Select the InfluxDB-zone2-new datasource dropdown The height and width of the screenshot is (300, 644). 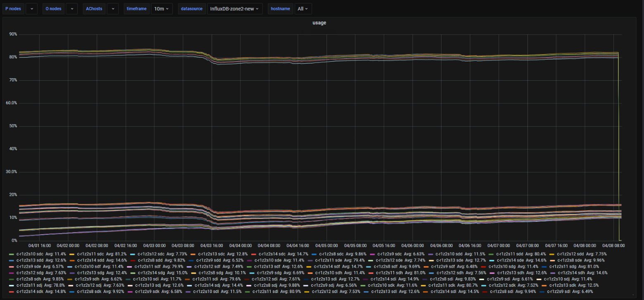(x=234, y=9)
